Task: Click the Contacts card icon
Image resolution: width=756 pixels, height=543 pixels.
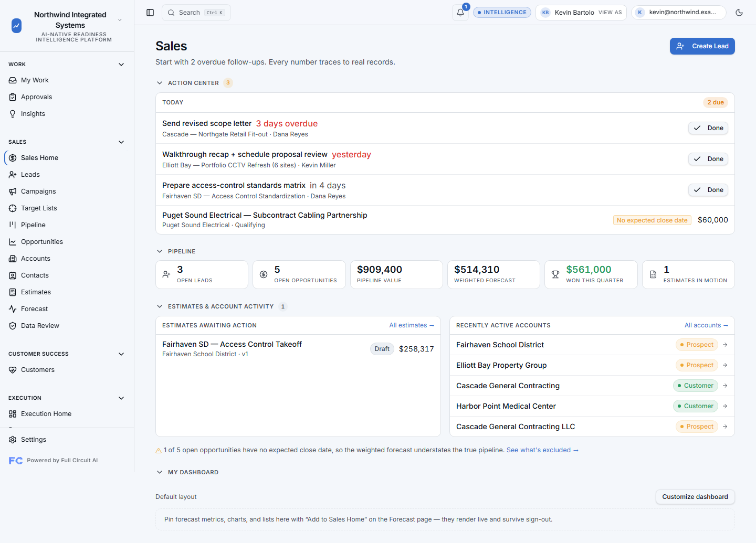Action: [13, 275]
